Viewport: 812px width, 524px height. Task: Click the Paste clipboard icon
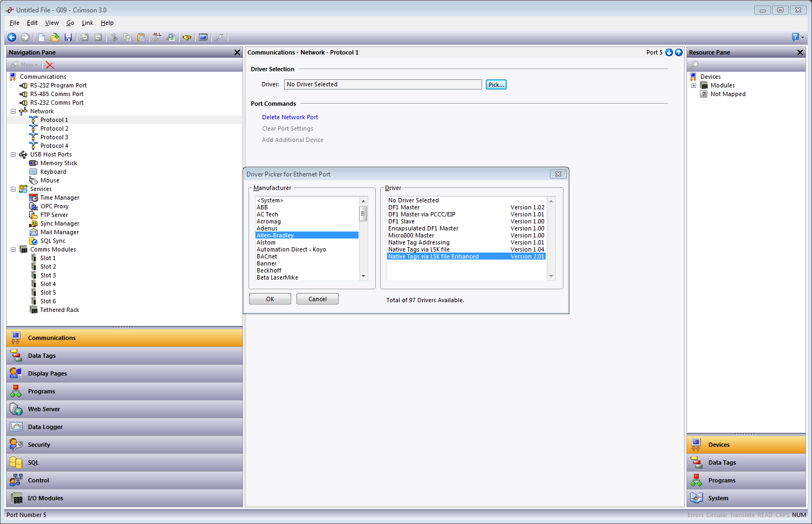point(141,37)
